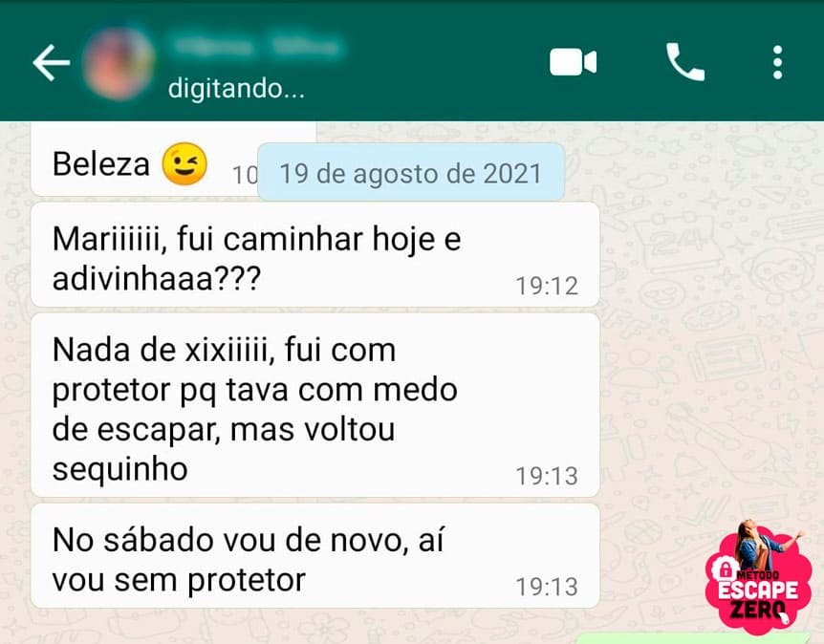This screenshot has height=644, width=824.
Task: Open the blurred contact profile picture
Action: pyautogui.click(x=119, y=63)
